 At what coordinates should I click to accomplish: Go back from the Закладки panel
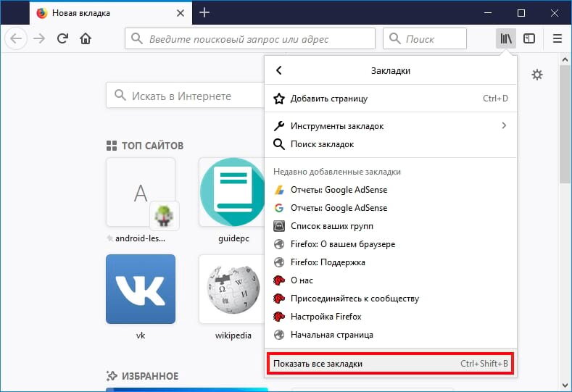click(279, 70)
